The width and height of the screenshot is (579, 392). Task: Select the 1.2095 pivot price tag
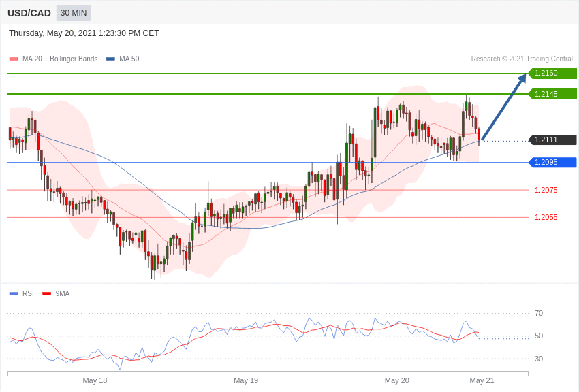(x=553, y=162)
